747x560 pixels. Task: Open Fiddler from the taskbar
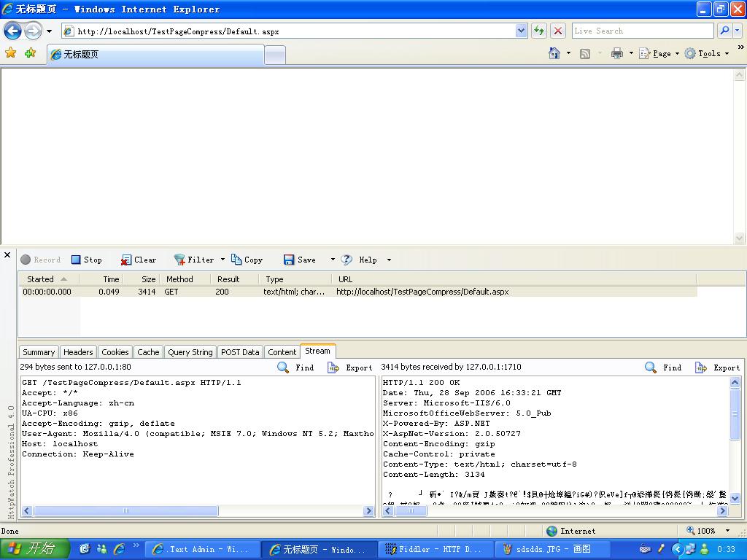[x=434, y=549]
